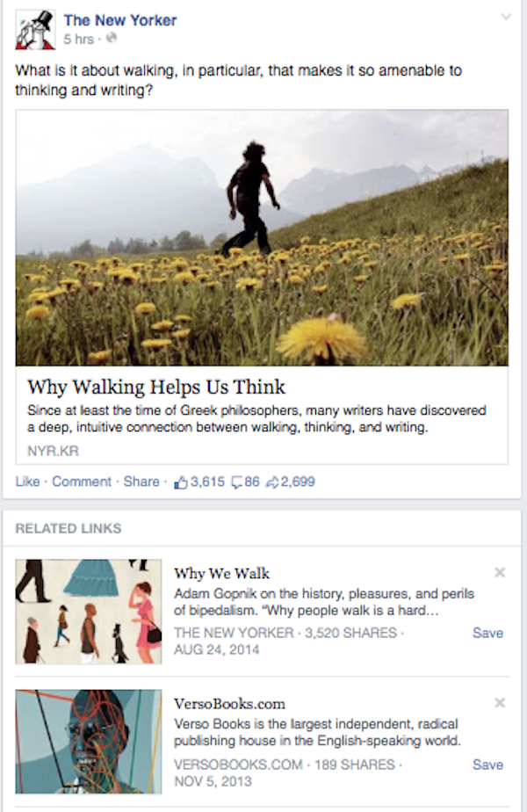Share the walking article post

[141, 482]
